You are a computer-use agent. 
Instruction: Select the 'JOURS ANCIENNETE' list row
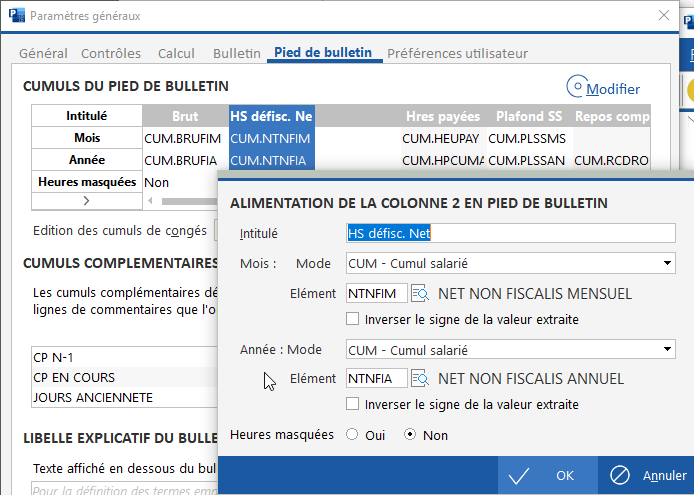pyautogui.click(x=125, y=397)
